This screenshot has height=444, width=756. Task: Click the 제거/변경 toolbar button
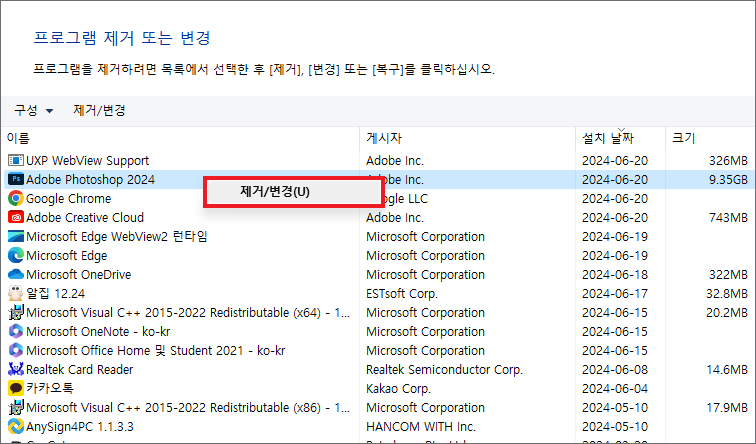99,110
